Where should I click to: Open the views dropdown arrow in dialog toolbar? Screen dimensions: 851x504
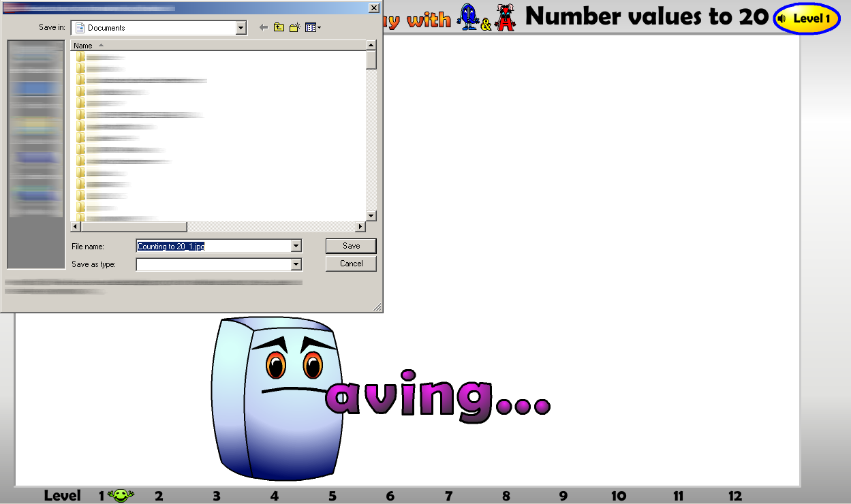(319, 28)
